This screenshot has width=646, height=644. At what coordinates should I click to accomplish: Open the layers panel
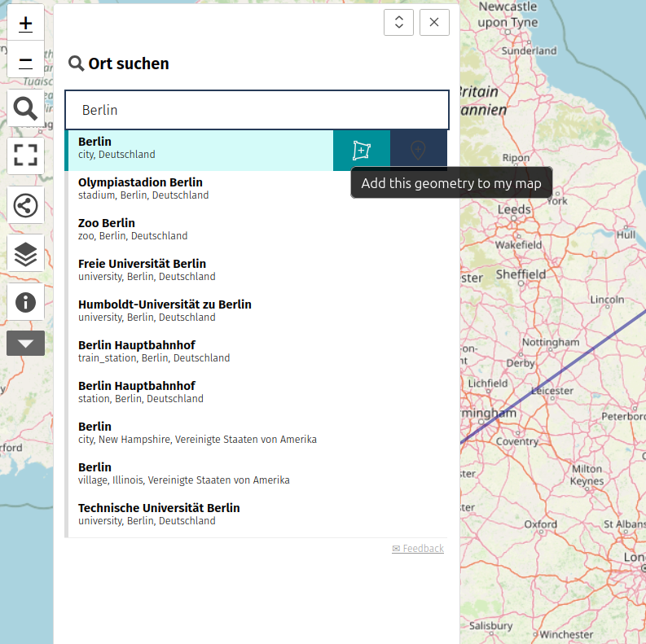click(26, 254)
